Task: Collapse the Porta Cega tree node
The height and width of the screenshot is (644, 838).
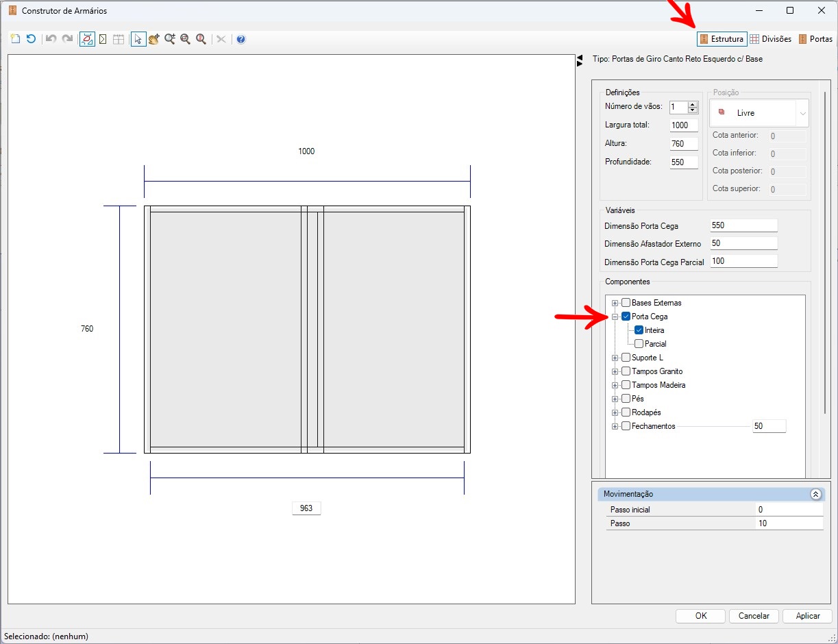Action: pos(615,317)
